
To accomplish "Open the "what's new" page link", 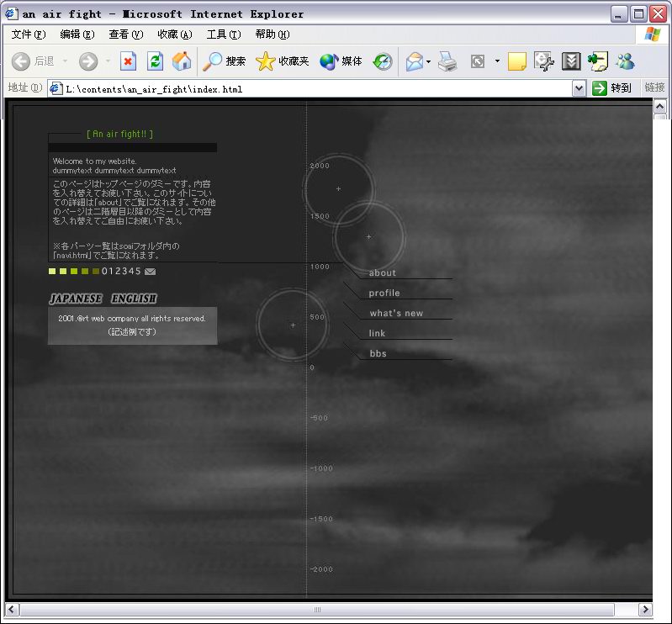I will pos(396,314).
